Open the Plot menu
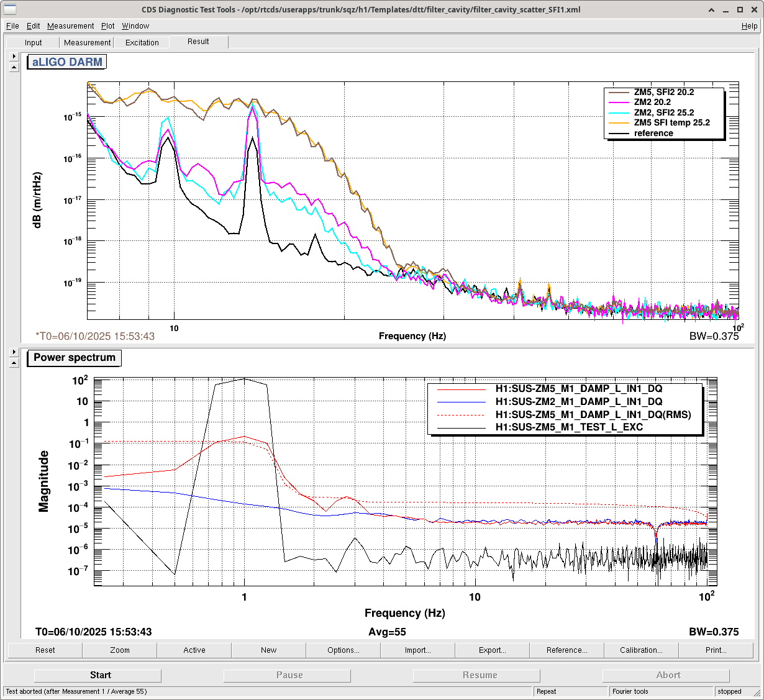 [x=108, y=26]
